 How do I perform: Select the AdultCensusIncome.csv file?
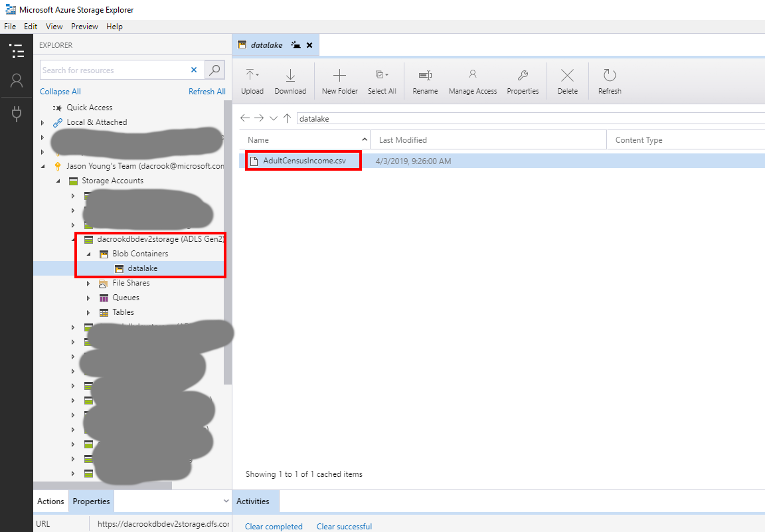[304, 161]
